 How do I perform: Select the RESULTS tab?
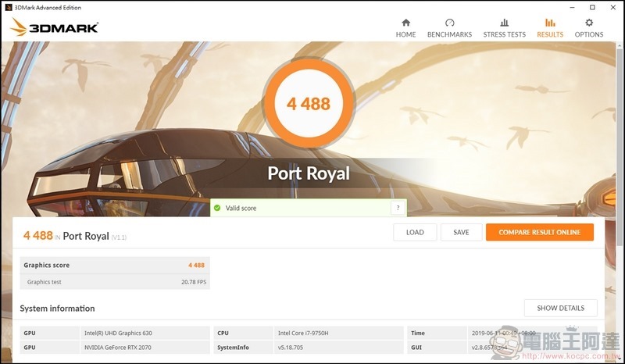click(550, 28)
